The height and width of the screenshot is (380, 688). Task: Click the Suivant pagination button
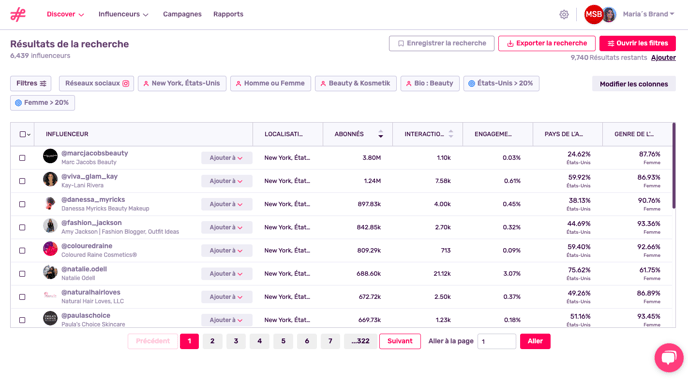[x=400, y=341]
